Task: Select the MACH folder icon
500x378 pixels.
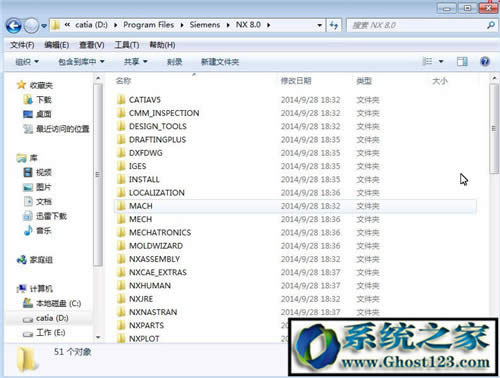Action: [121, 206]
